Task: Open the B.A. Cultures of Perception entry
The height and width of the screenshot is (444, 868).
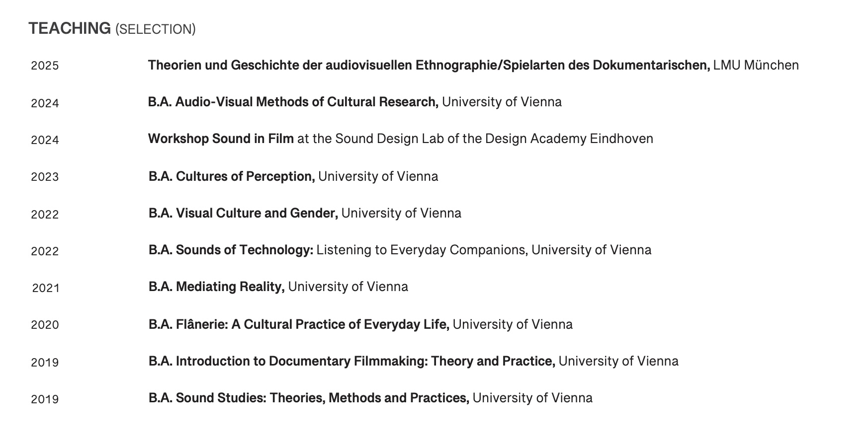Action: click(x=232, y=176)
